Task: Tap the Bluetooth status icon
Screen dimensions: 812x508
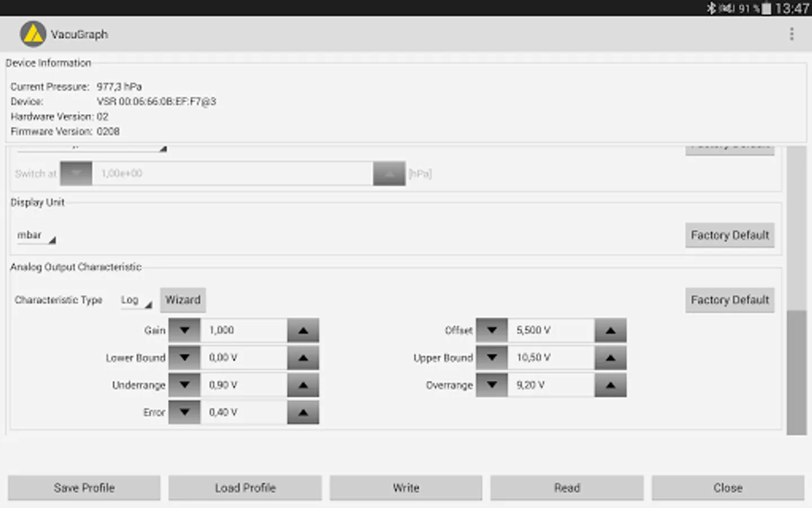Action: click(712, 8)
